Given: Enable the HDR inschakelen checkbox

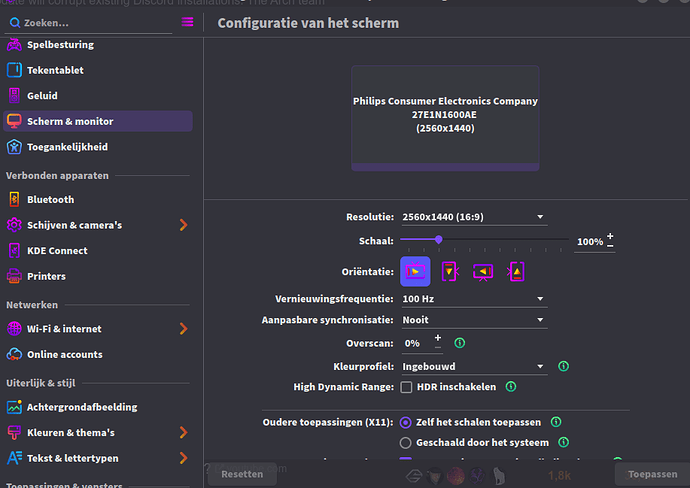Looking at the screenshot, I should 406,387.
